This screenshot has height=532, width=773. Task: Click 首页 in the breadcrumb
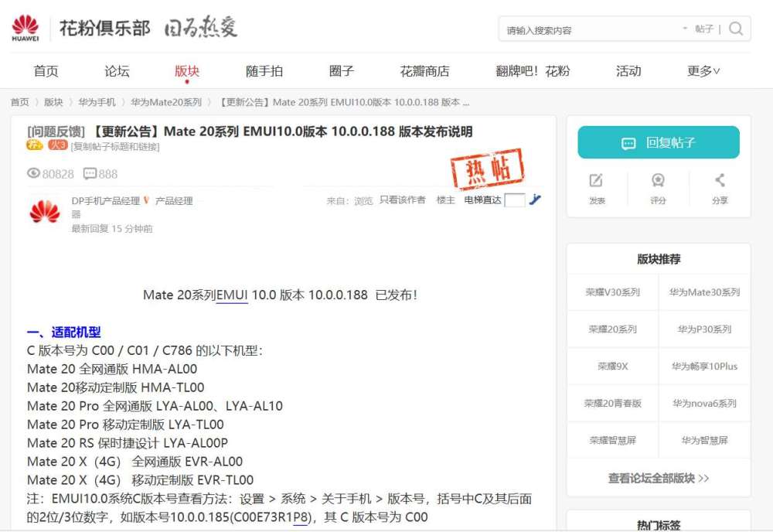coord(20,102)
